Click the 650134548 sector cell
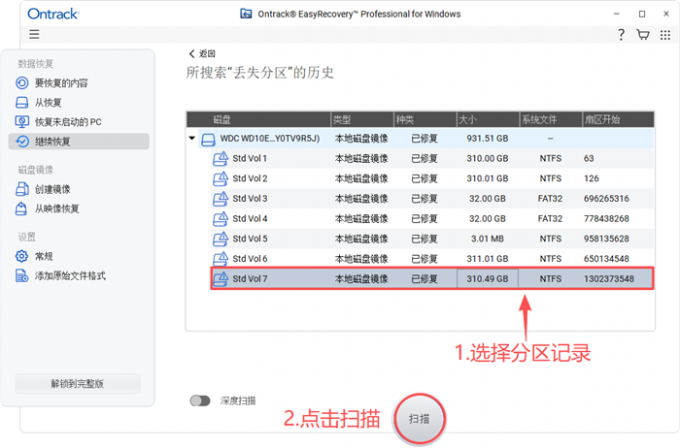 [606, 259]
